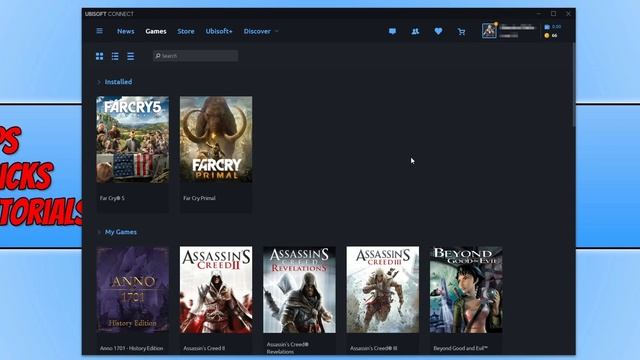Screen dimensions: 640x360
Task: Open Beyond Good and Evil cover
Action: [x=466, y=289]
